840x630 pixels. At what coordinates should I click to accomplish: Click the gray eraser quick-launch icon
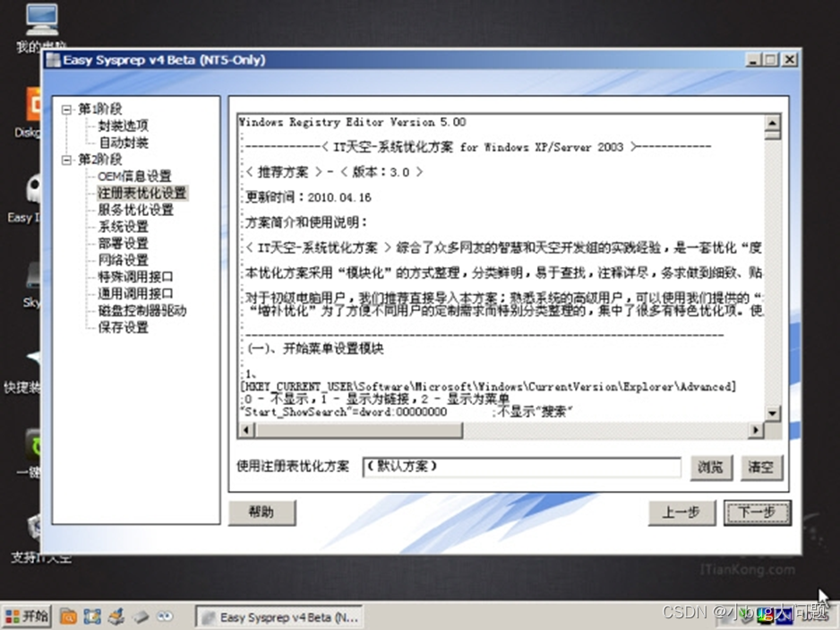141,617
